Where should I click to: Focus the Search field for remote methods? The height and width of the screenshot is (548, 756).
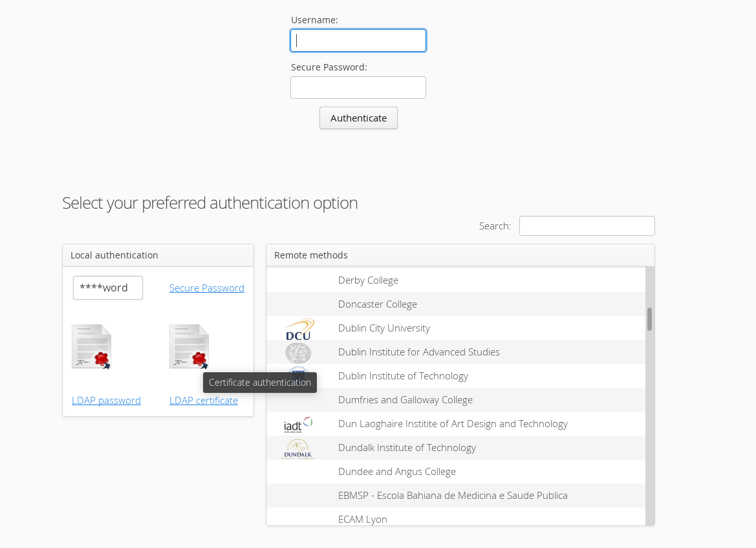click(587, 226)
